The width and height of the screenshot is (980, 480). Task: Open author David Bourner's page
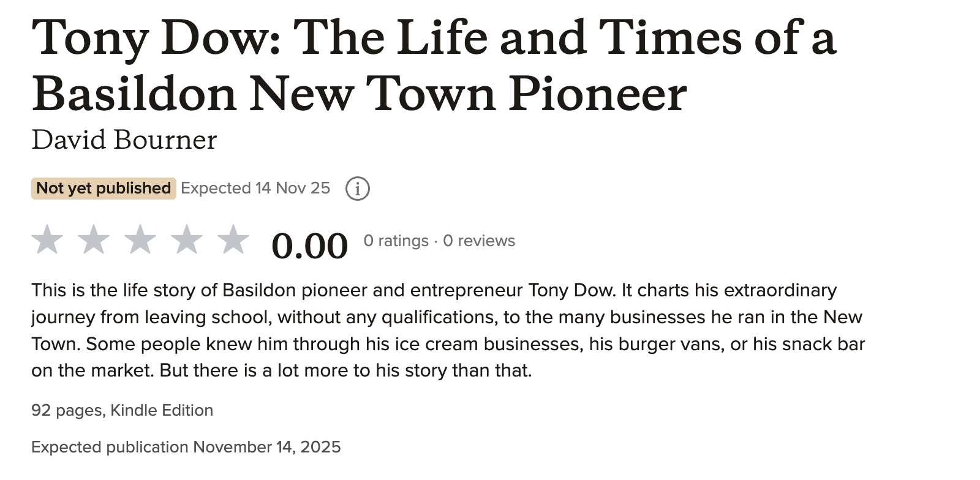pyautogui.click(x=124, y=140)
